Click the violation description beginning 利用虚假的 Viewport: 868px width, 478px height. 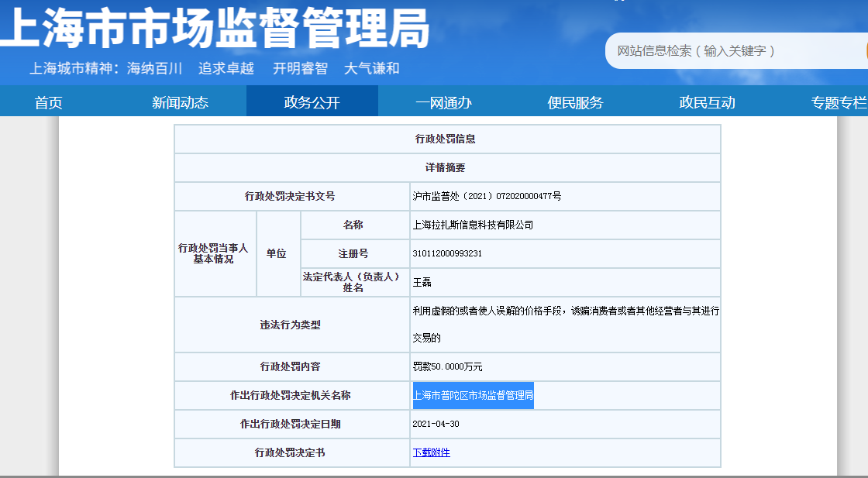[565, 324]
